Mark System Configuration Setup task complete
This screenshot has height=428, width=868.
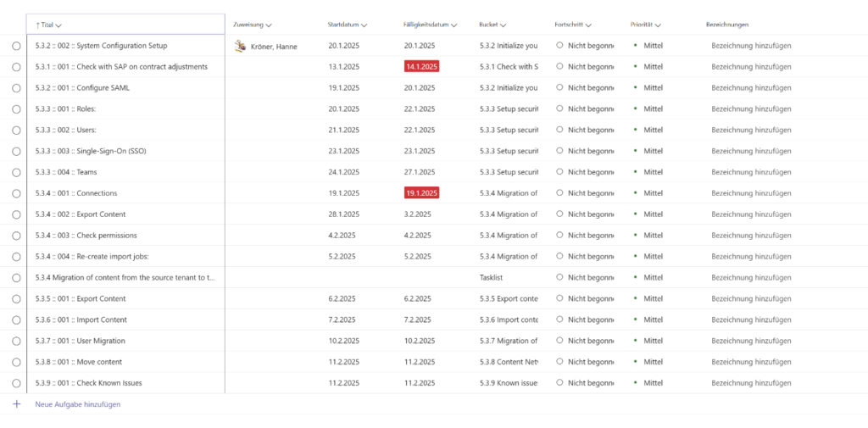click(16, 46)
